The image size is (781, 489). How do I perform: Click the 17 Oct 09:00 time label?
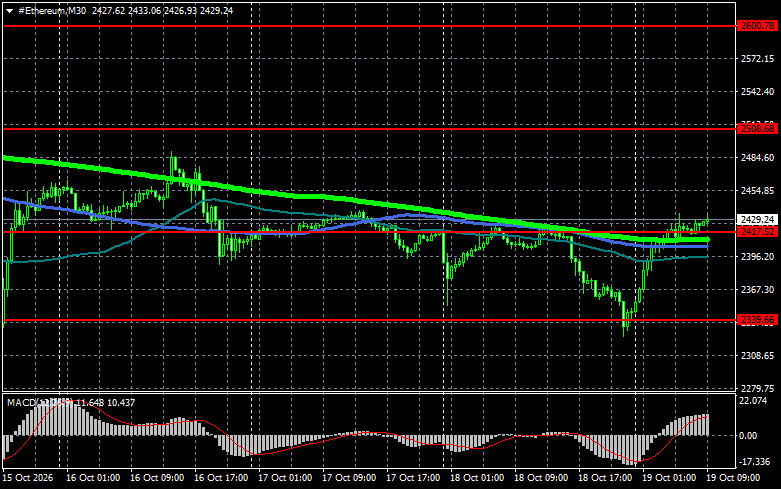(349, 478)
